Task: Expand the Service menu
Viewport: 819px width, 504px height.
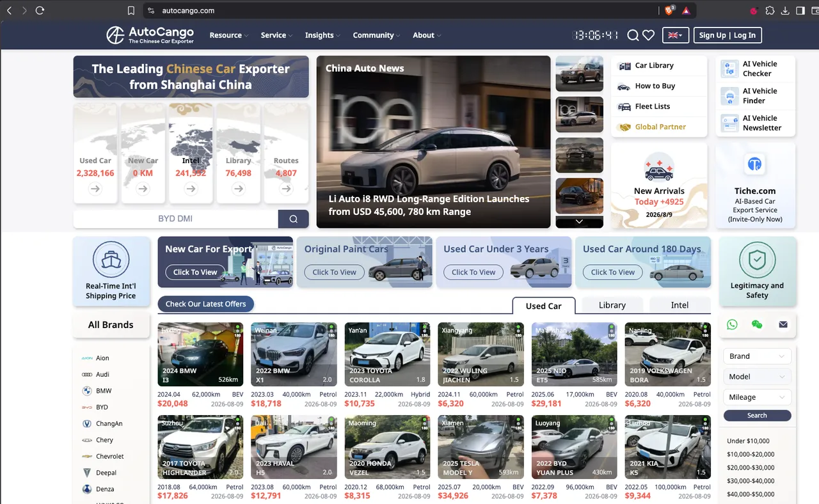Action: point(276,35)
